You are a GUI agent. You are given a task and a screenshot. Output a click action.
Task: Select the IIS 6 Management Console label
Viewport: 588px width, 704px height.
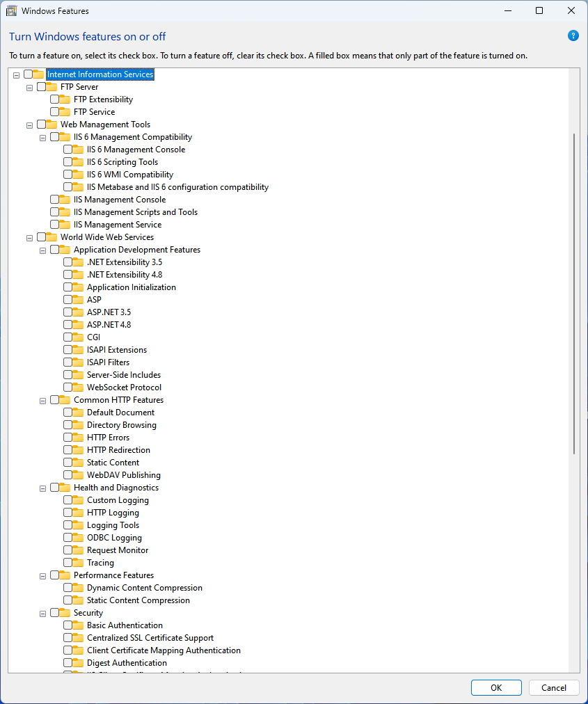point(136,150)
